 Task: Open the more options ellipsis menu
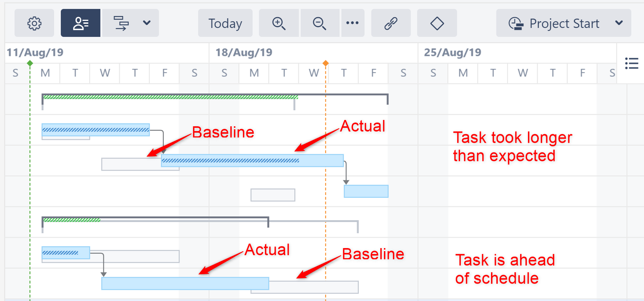352,23
